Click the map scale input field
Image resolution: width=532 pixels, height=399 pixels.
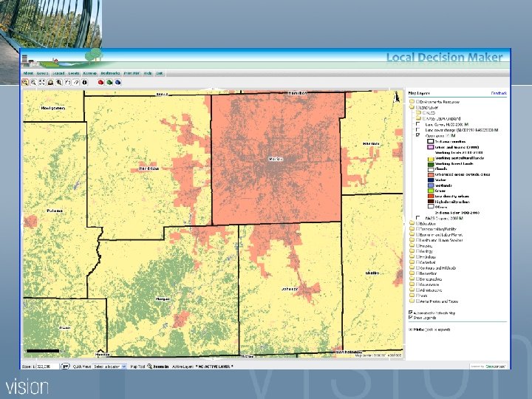tap(47, 366)
